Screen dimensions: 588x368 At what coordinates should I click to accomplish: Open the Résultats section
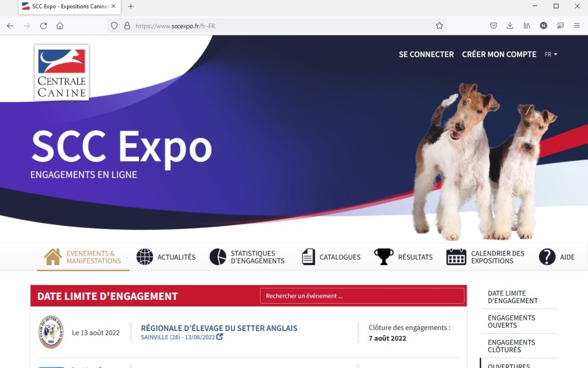click(415, 257)
